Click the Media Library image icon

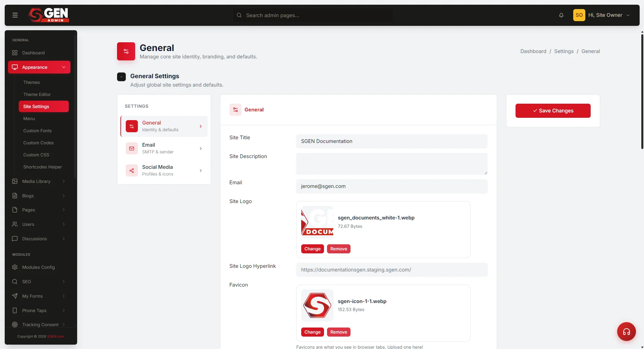point(15,181)
